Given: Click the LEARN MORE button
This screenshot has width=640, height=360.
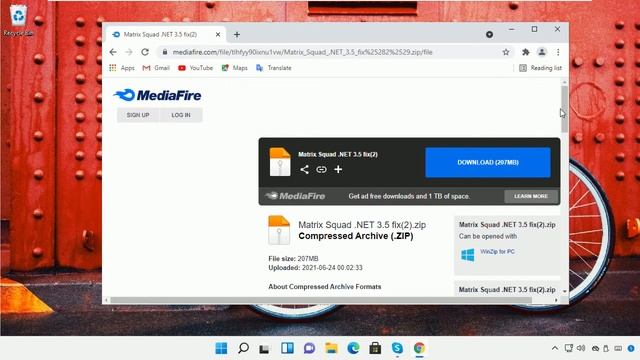Looking at the screenshot, I should 531,196.
